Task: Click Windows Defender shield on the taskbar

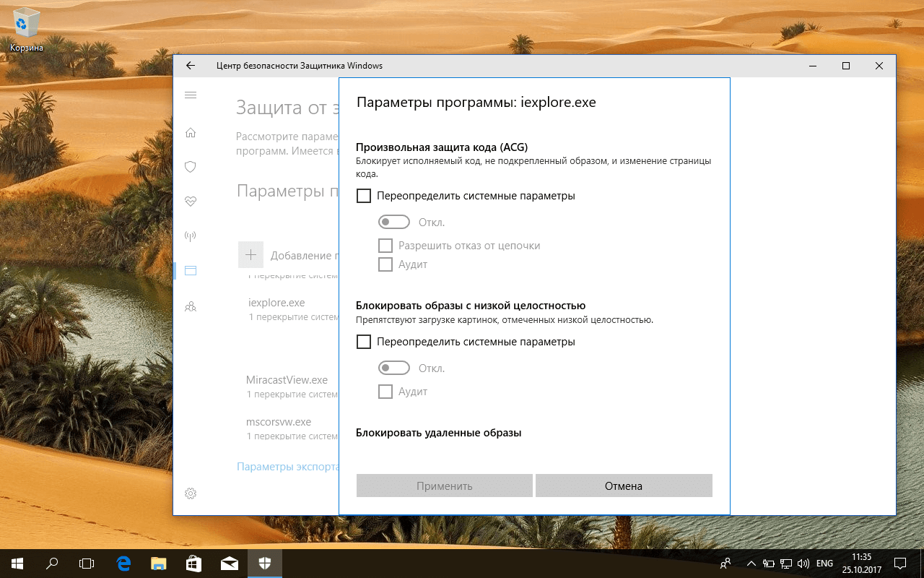Action: 264,563
